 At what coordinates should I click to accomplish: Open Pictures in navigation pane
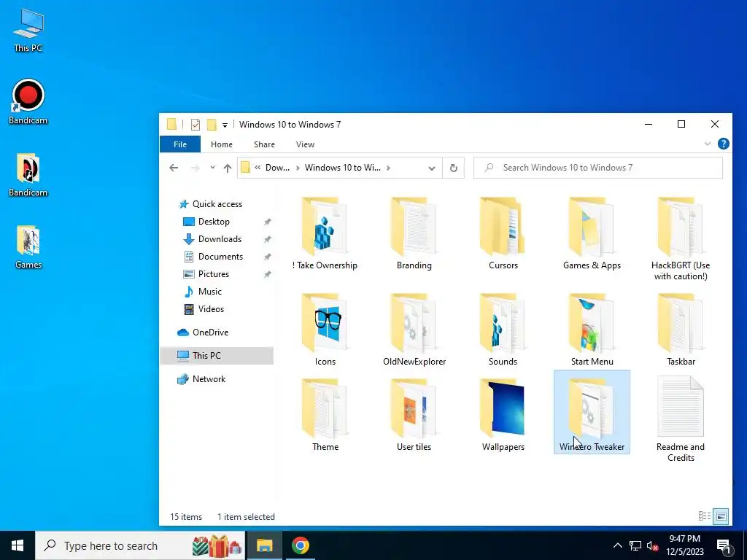click(214, 274)
